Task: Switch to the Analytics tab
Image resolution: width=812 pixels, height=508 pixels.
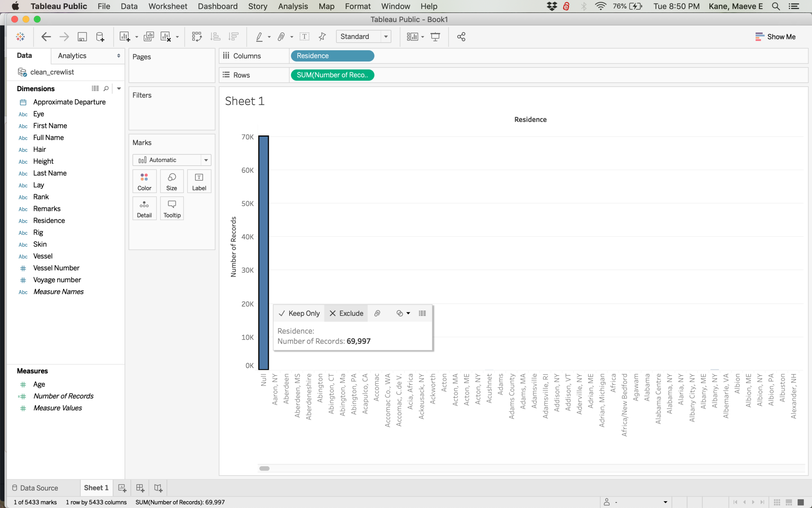Action: [x=72, y=56]
